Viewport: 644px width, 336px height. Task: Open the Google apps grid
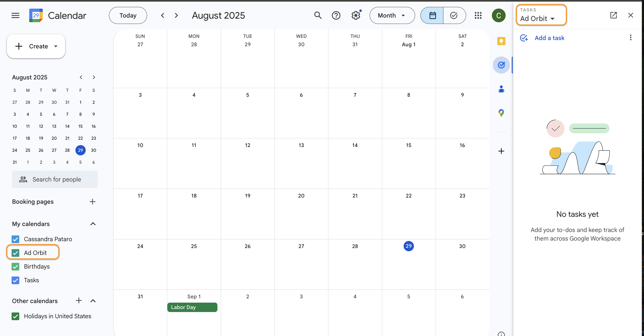478,15
